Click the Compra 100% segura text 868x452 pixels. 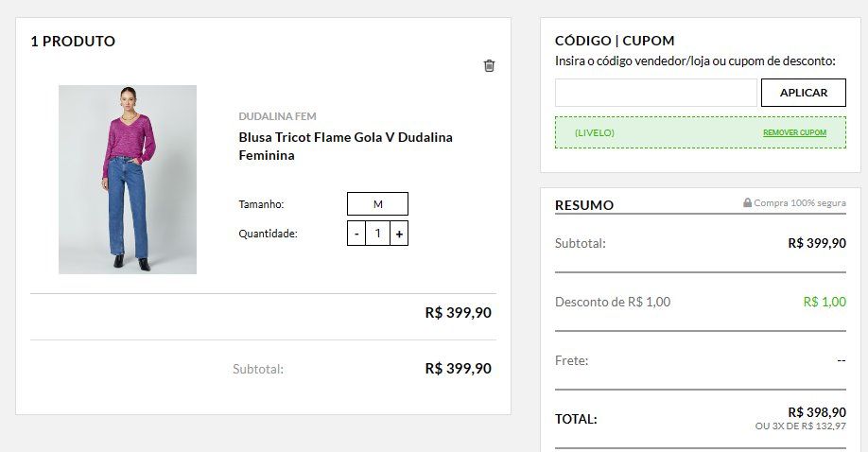(x=799, y=202)
